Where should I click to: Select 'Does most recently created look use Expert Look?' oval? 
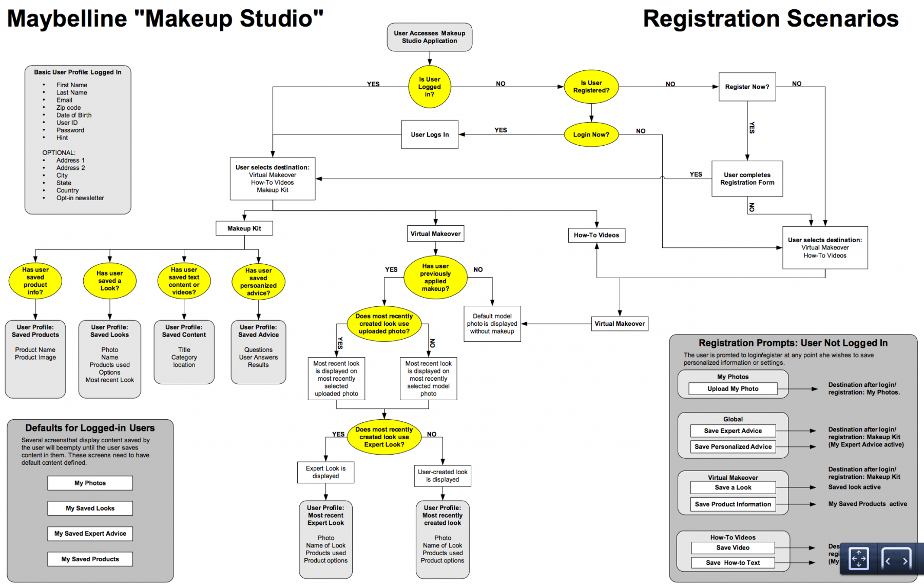tap(384, 437)
